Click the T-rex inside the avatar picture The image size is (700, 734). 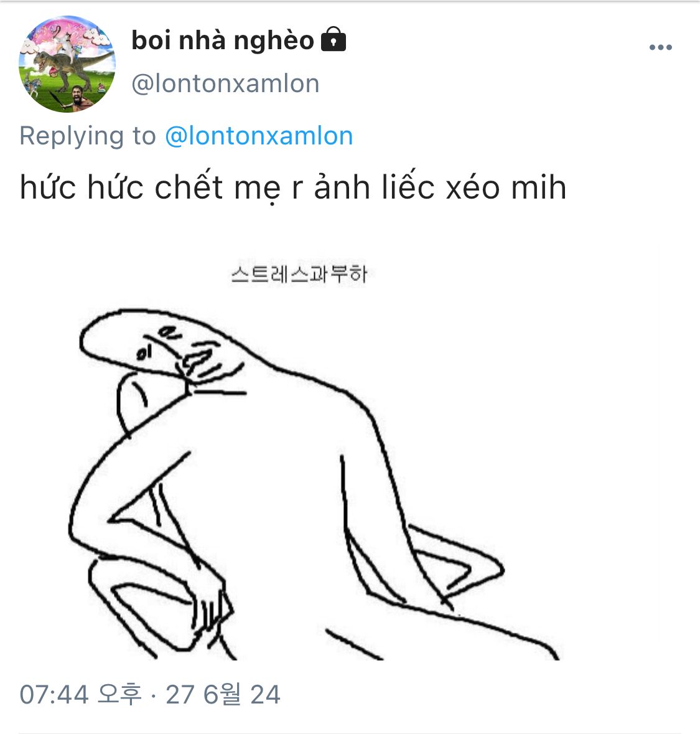tap(75, 64)
